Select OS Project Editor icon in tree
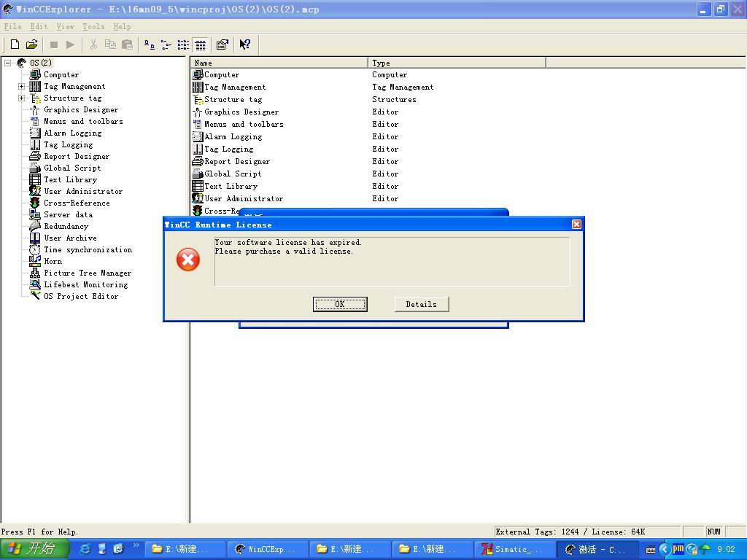Image resolution: width=747 pixels, height=560 pixels. (35, 296)
